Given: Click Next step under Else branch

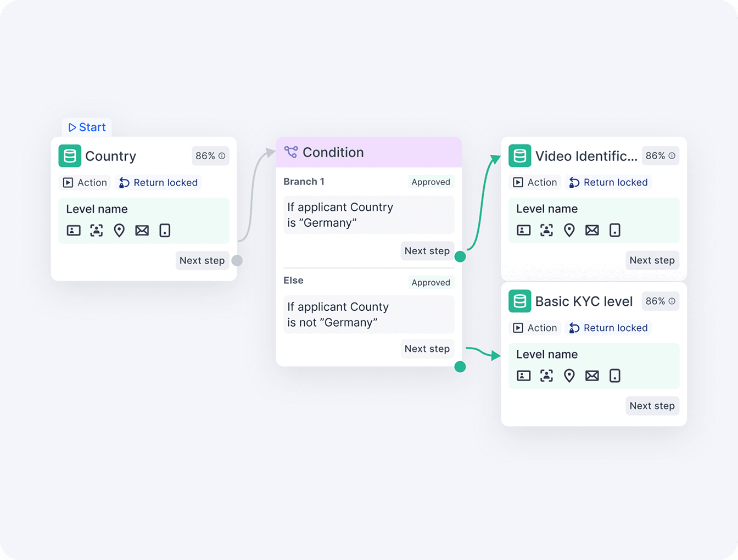Looking at the screenshot, I should click(427, 349).
